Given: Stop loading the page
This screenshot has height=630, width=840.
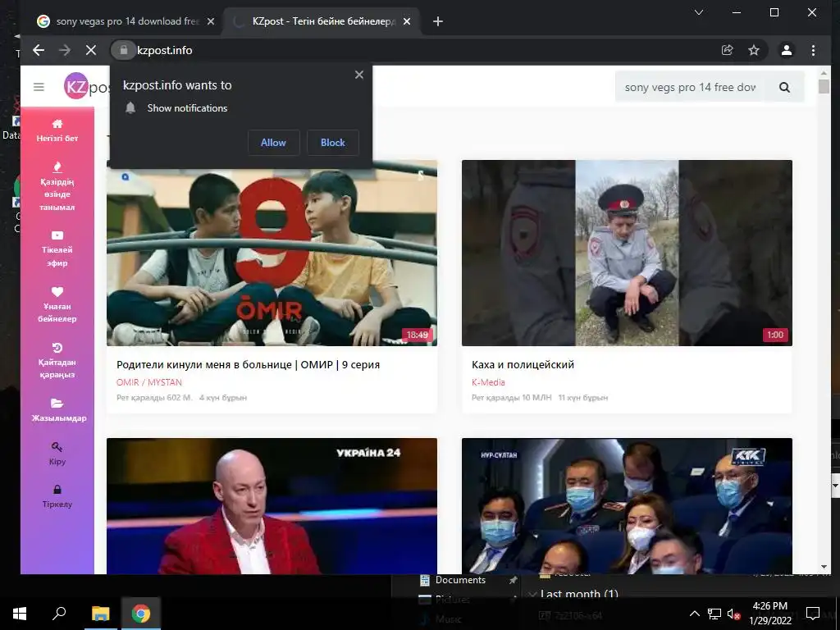Looking at the screenshot, I should tap(91, 50).
